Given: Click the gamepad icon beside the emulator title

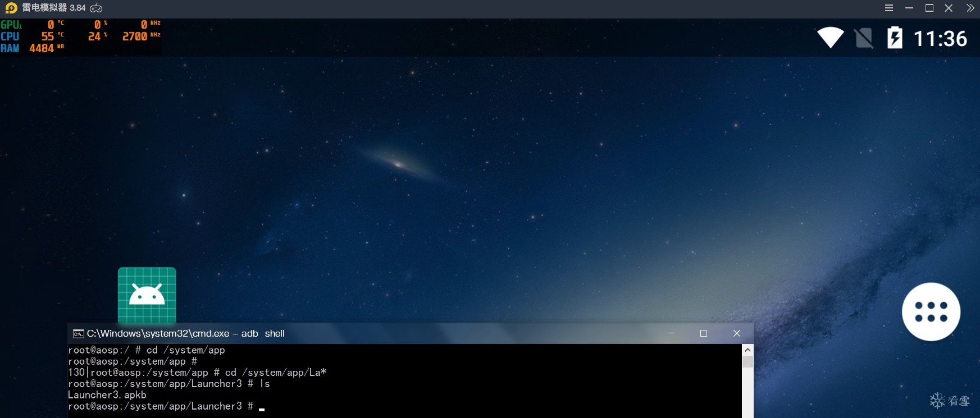Looking at the screenshot, I should 96,8.
